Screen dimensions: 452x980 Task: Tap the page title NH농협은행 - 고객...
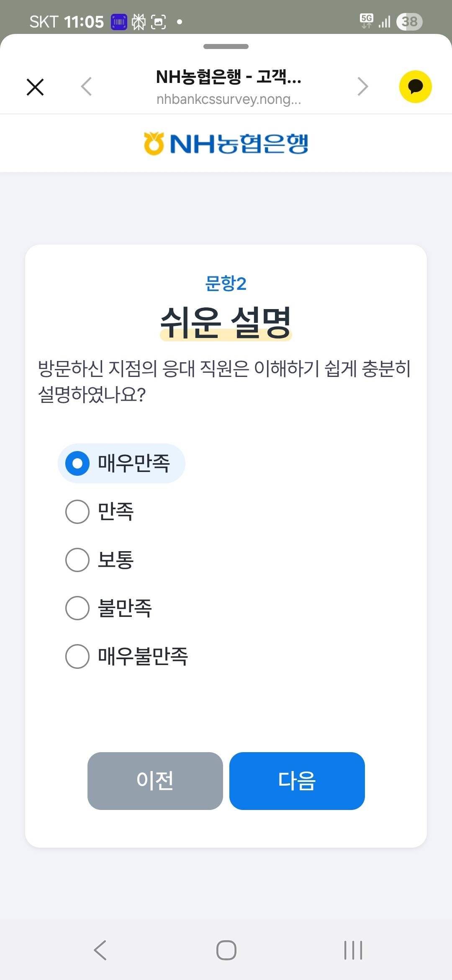[x=229, y=77]
